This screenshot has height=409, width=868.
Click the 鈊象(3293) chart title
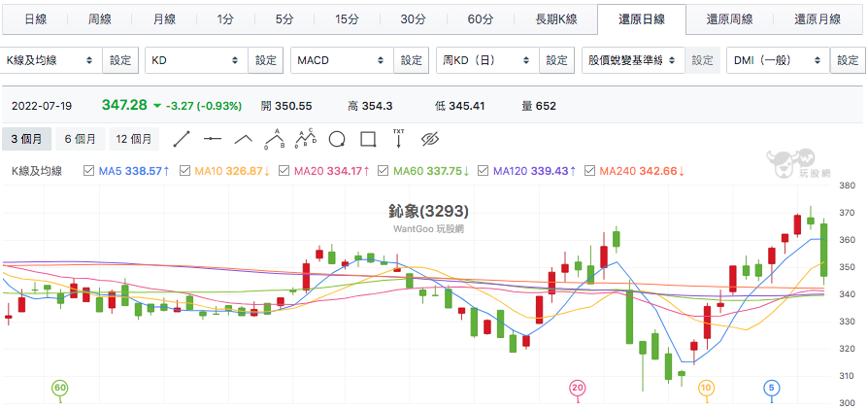tap(428, 211)
